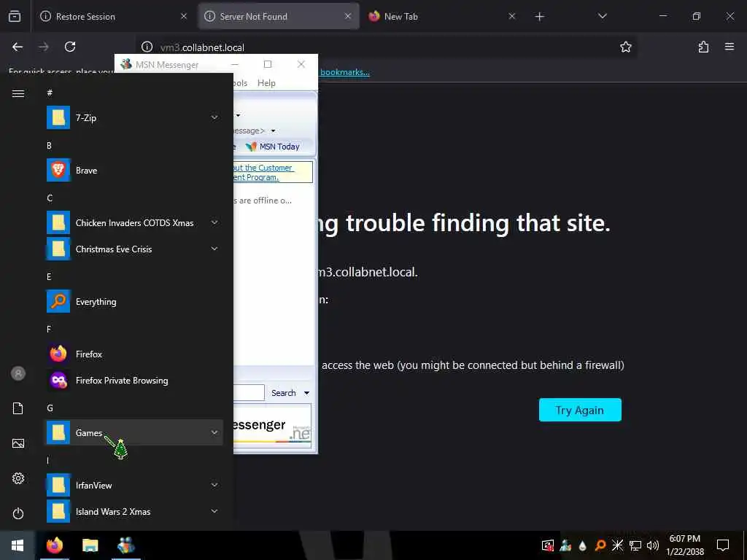Open network status tray icon
Viewport: 747px width, 560px height.
click(635, 545)
